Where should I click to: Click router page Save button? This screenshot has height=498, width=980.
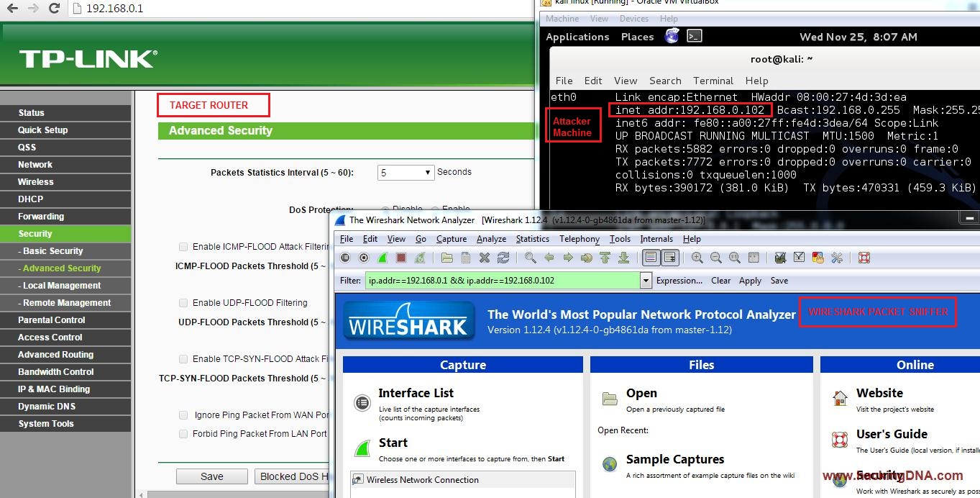click(212, 476)
